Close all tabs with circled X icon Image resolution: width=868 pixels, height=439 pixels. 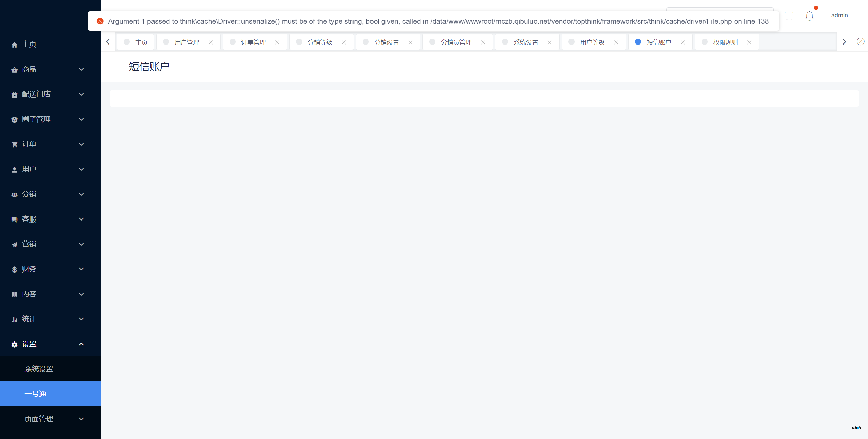[x=860, y=42]
